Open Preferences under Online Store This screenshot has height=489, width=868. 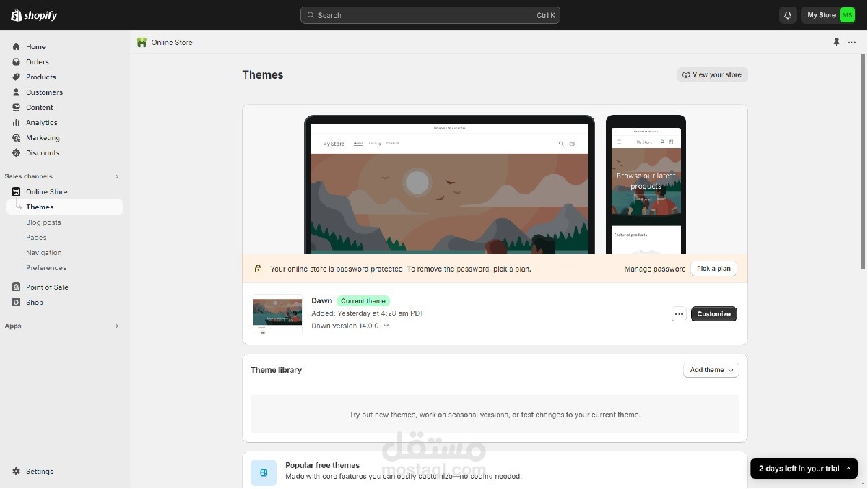click(x=46, y=268)
